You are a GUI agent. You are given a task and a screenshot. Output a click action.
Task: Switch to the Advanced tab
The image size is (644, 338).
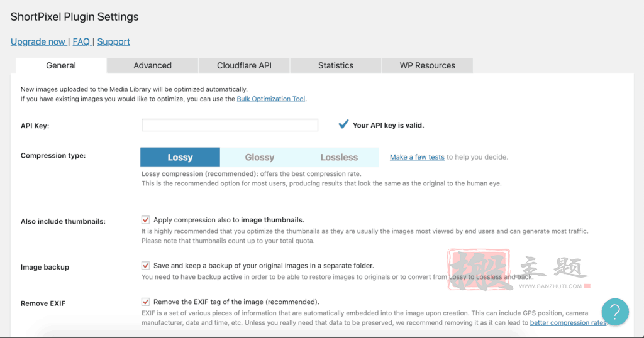[152, 65]
